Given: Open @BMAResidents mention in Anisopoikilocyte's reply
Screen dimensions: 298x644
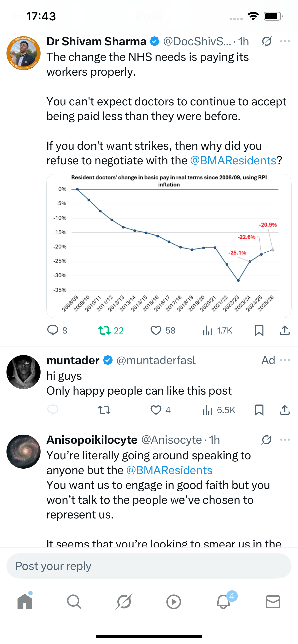Looking at the screenshot, I should coord(169,470).
